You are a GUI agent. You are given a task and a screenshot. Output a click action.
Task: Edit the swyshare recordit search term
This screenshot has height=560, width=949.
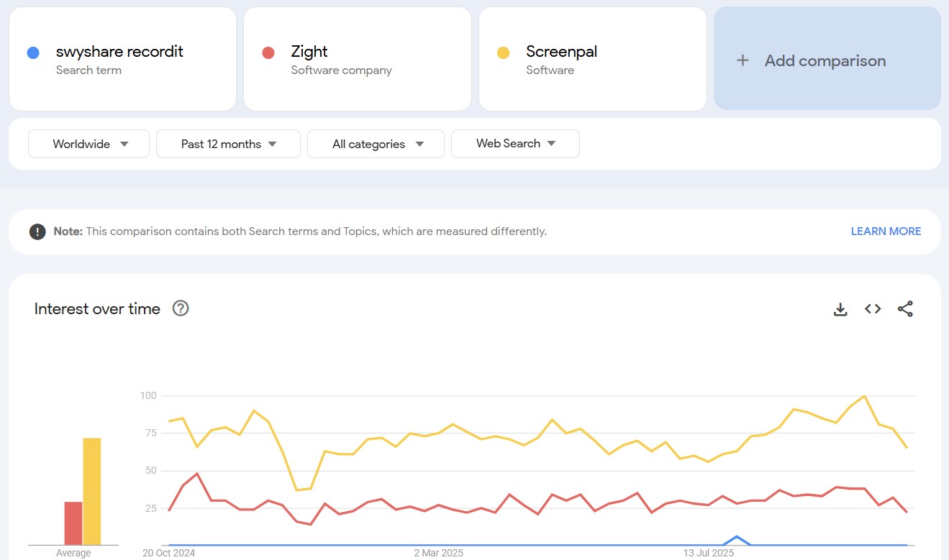[x=119, y=52]
